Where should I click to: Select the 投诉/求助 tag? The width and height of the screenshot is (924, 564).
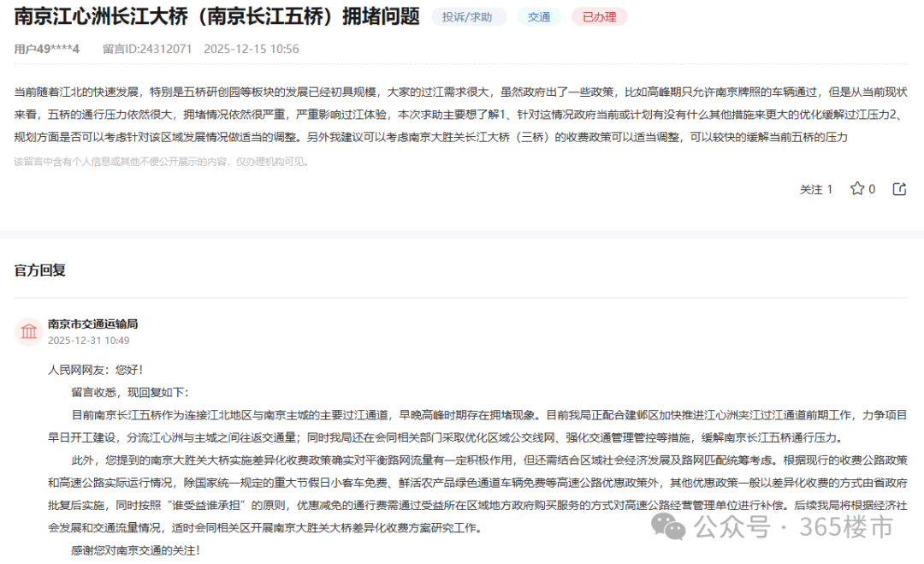click(x=468, y=16)
